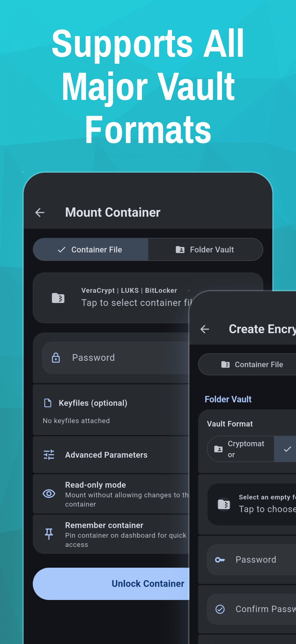Click the 'Vault Format' label
The height and width of the screenshot is (644, 296).
tap(230, 424)
